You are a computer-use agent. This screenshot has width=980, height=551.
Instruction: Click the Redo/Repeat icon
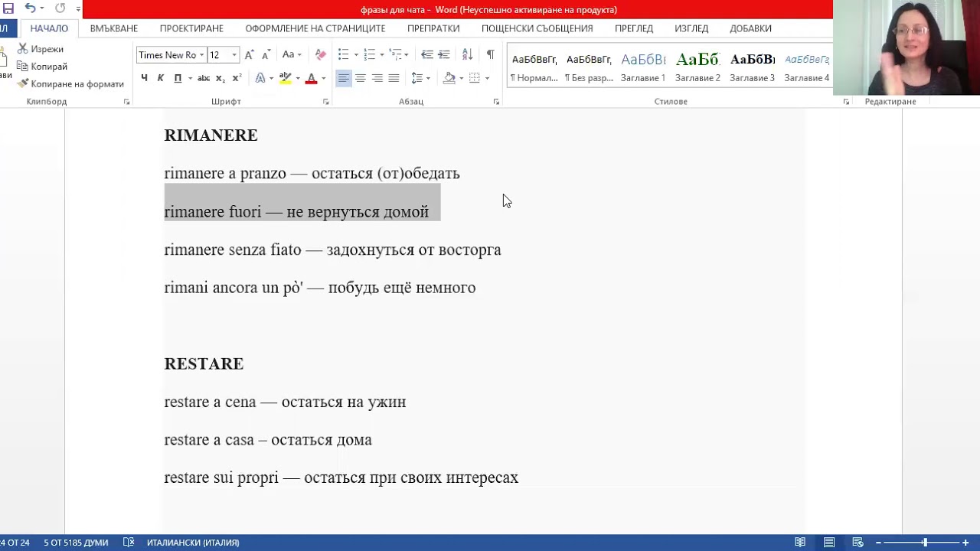tap(60, 8)
